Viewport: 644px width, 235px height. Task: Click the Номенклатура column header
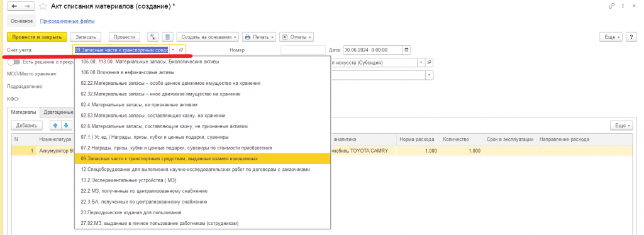[55, 139]
